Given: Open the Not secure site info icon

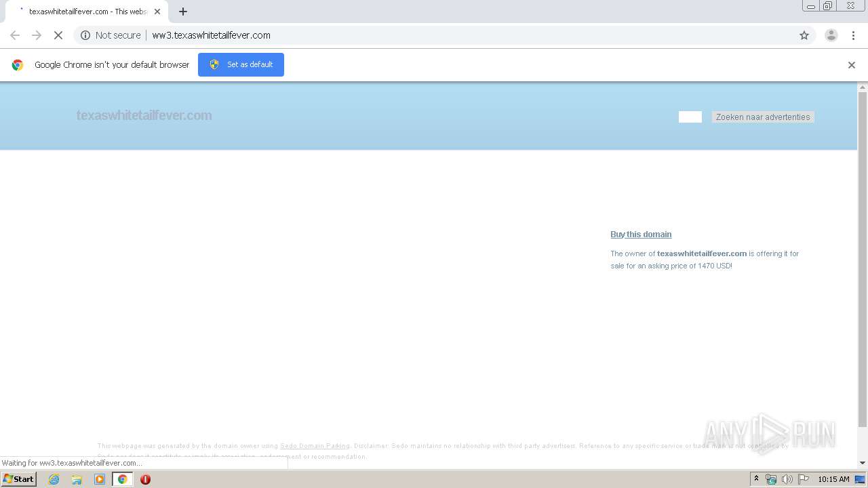Looking at the screenshot, I should [x=85, y=35].
